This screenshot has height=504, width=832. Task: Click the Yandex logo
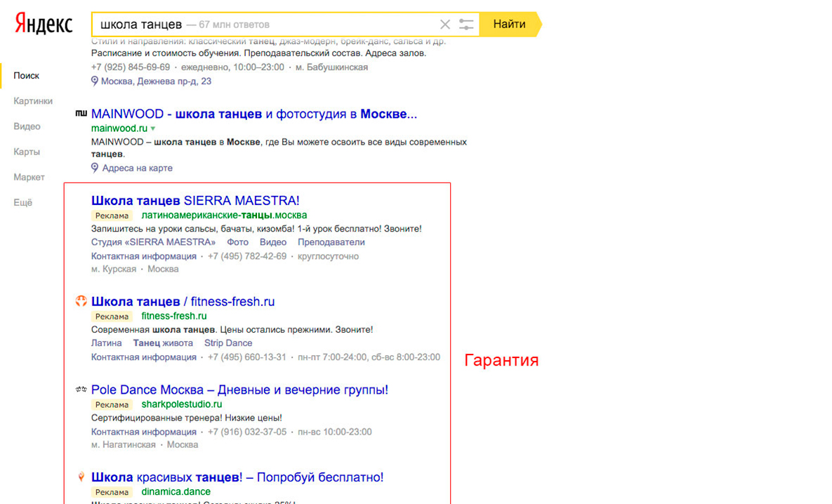tap(44, 24)
